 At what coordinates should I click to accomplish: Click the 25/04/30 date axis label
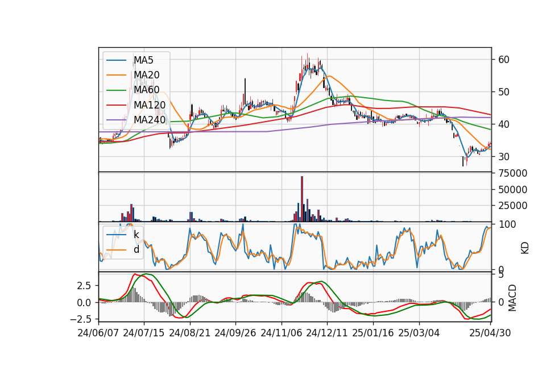coord(490,333)
